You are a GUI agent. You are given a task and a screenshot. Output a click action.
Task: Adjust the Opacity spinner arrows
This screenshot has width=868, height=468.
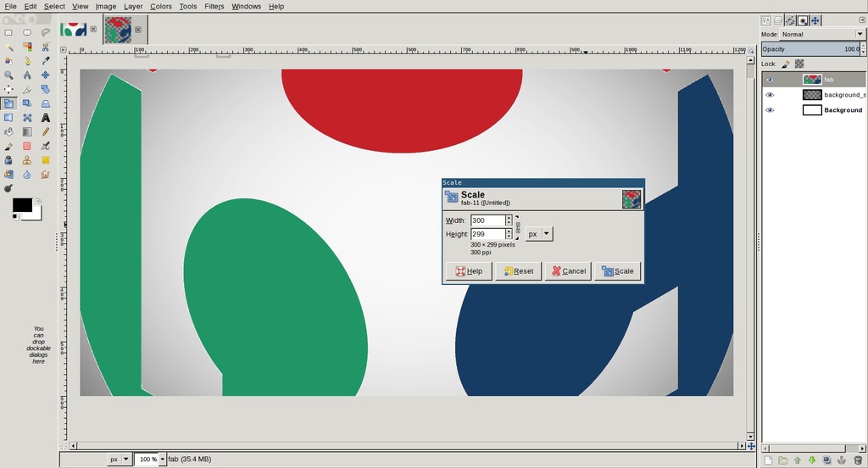click(x=863, y=49)
